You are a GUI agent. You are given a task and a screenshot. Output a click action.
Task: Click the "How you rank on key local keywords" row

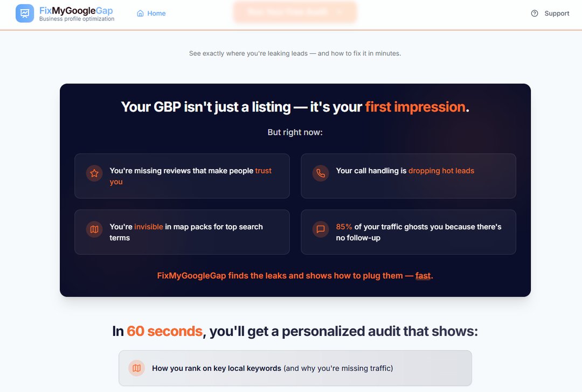295,368
